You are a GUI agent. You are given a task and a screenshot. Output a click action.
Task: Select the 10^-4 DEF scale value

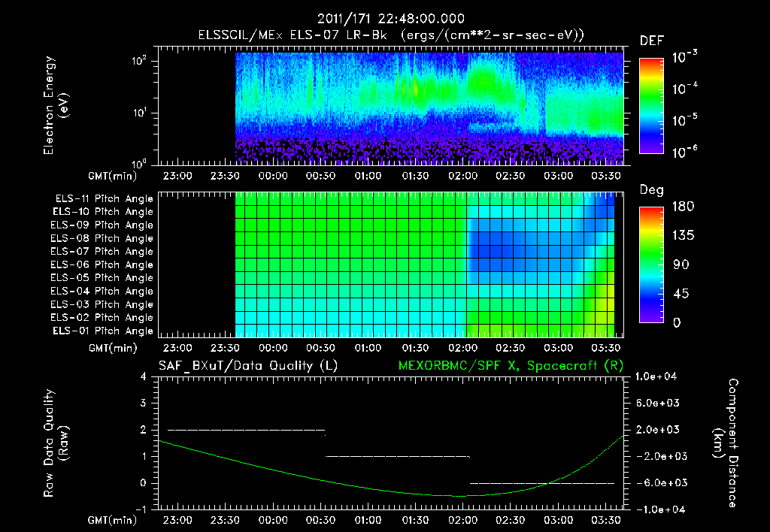[x=684, y=89]
